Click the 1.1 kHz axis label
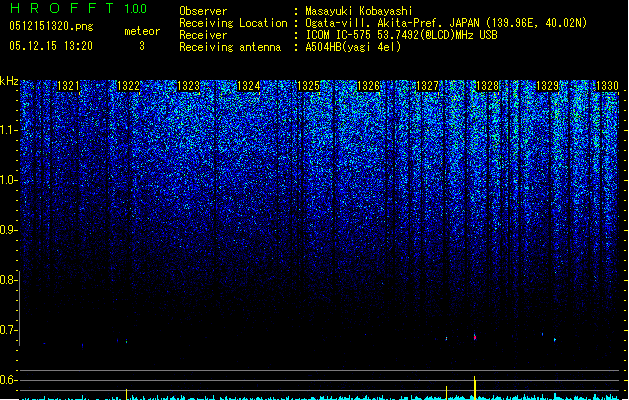The height and width of the screenshot is (400, 629). point(8,130)
